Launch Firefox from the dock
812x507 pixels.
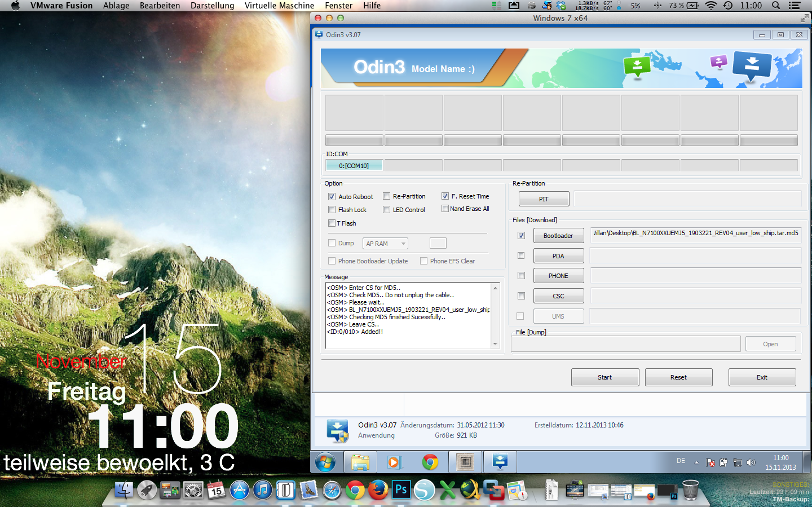click(378, 491)
